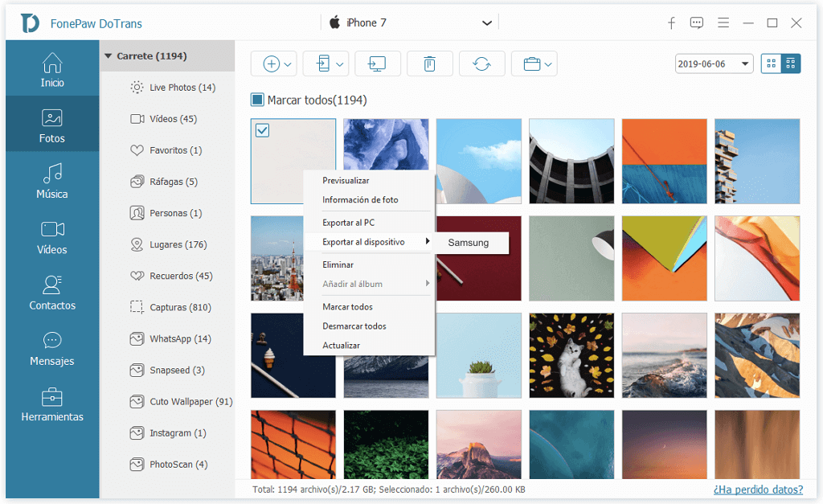Open the add button dropdown arrow
The image size is (823, 504).
(x=289, y=64)
